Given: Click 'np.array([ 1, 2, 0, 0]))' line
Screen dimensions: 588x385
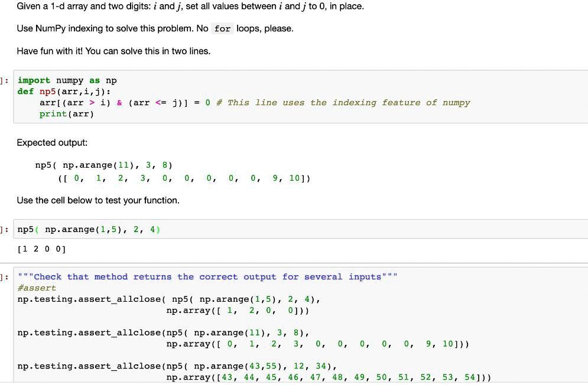Looking at the screenshot, I should pyautogui.click(x=238, y=311).
